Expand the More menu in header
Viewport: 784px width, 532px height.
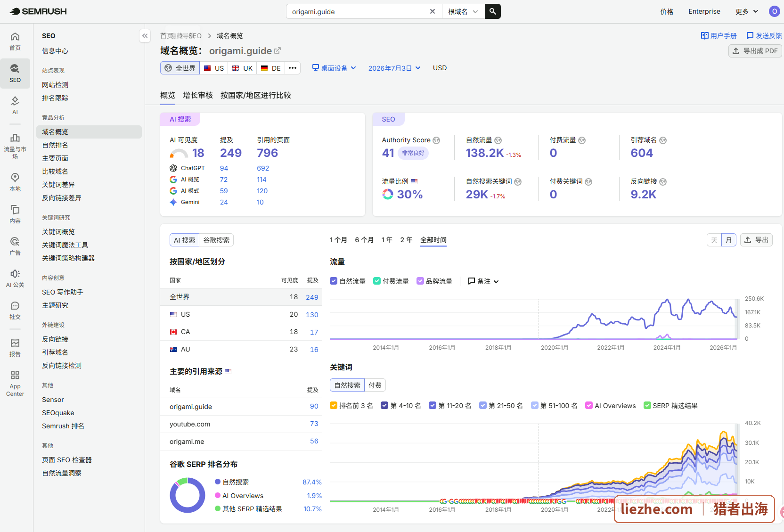pyautogui.click(x=747, y=11)
